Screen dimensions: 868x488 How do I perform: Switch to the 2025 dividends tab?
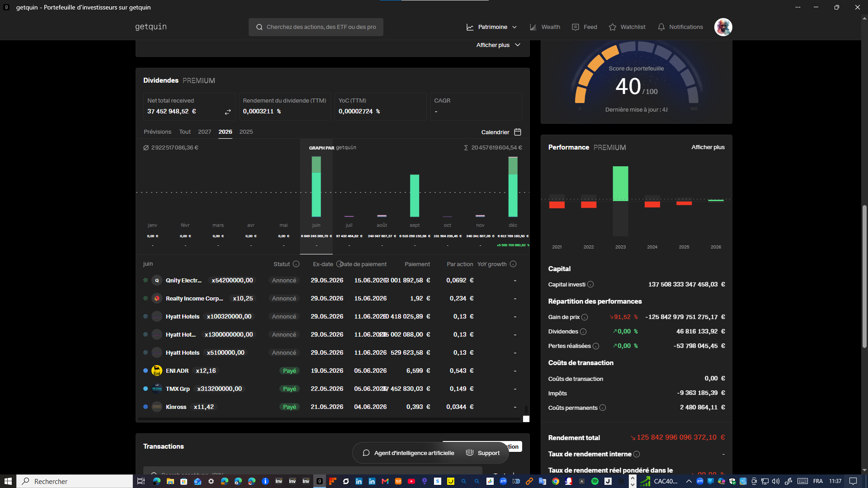tap(246, 132)
